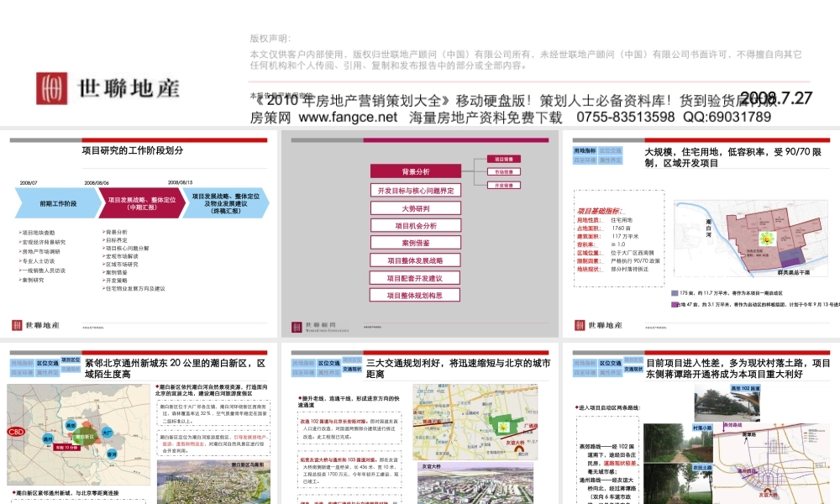Select the 大势研判 box
840x504 pixels.
(x=415, y=207)
